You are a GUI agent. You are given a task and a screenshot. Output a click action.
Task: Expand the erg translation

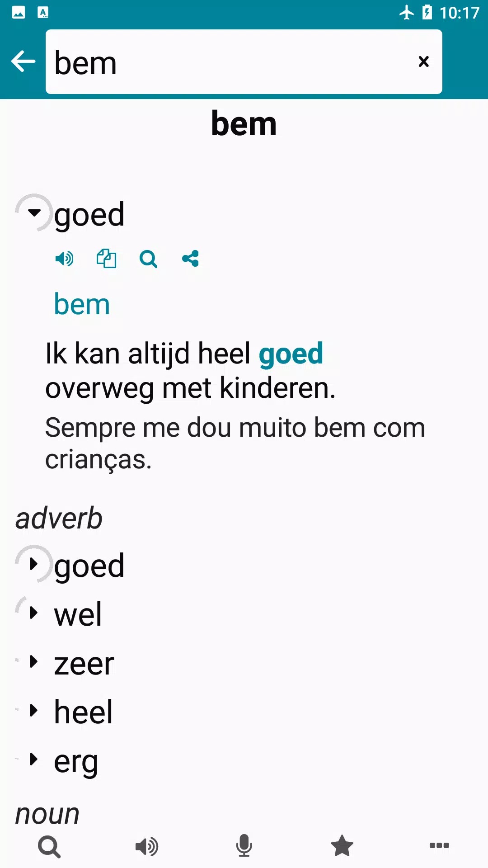click(34, 759)
